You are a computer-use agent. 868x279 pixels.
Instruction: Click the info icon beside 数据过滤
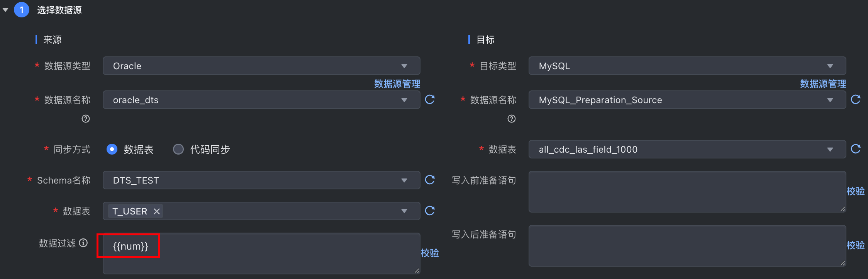(83, 243)
